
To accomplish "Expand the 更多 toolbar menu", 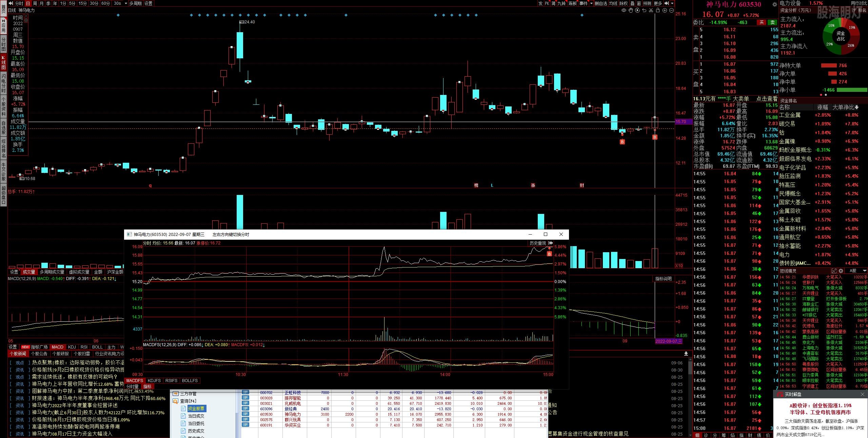I will coord(658,3).
